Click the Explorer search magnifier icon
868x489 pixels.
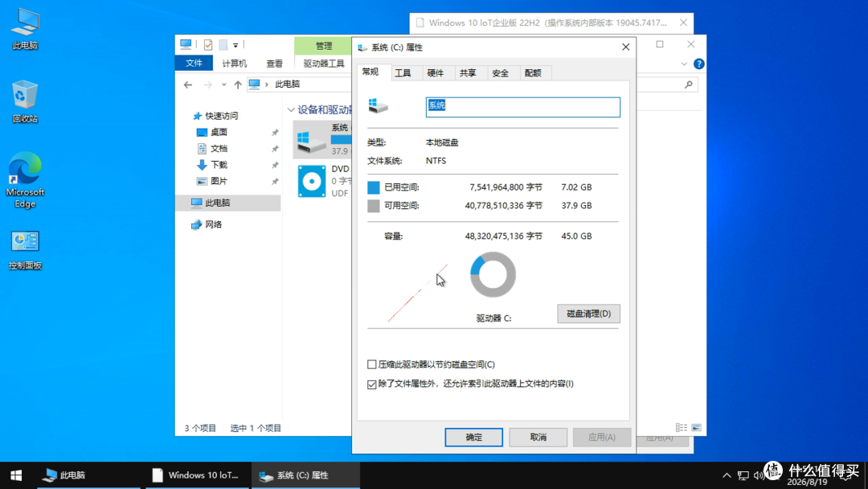click(688, 84)
